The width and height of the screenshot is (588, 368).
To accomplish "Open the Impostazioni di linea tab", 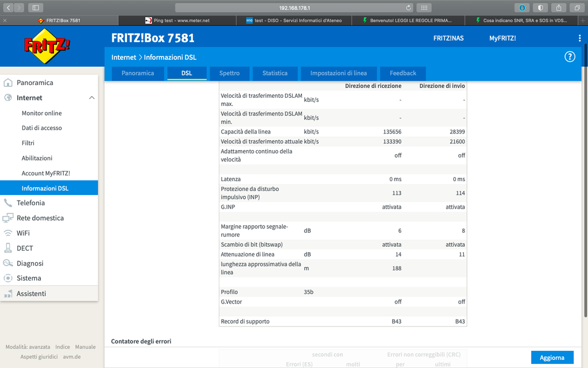I will (x=339, y=73).
